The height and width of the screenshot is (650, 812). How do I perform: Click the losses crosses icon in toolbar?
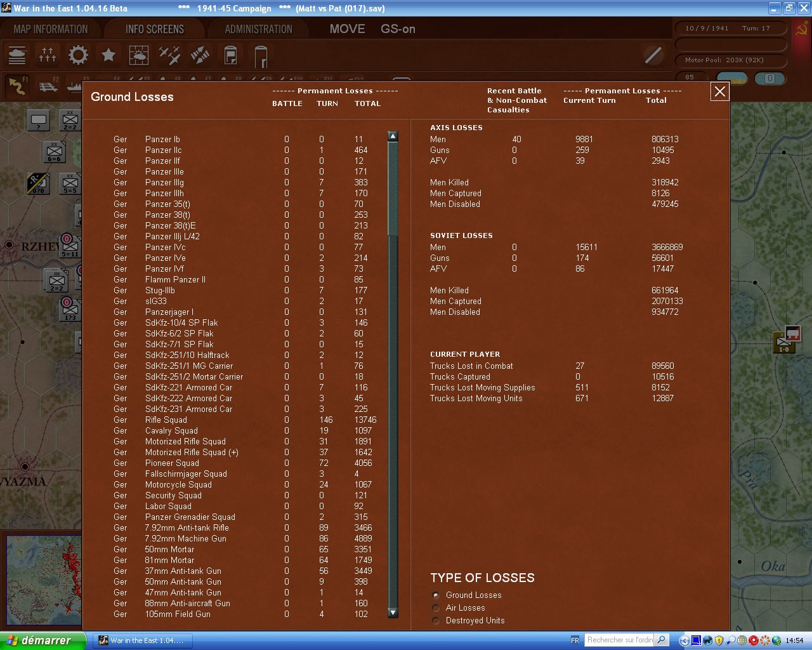coord(48,55)
